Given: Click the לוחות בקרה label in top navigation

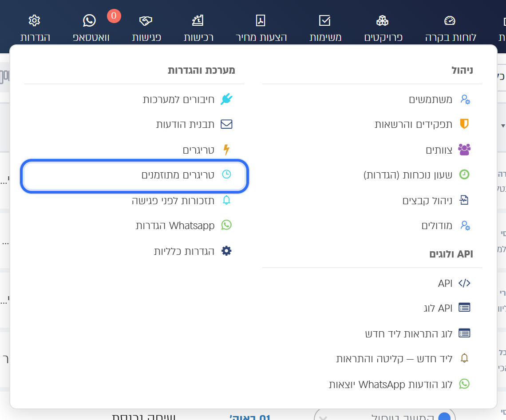Looking at the screenshot, I should click(x=451, y=37).
